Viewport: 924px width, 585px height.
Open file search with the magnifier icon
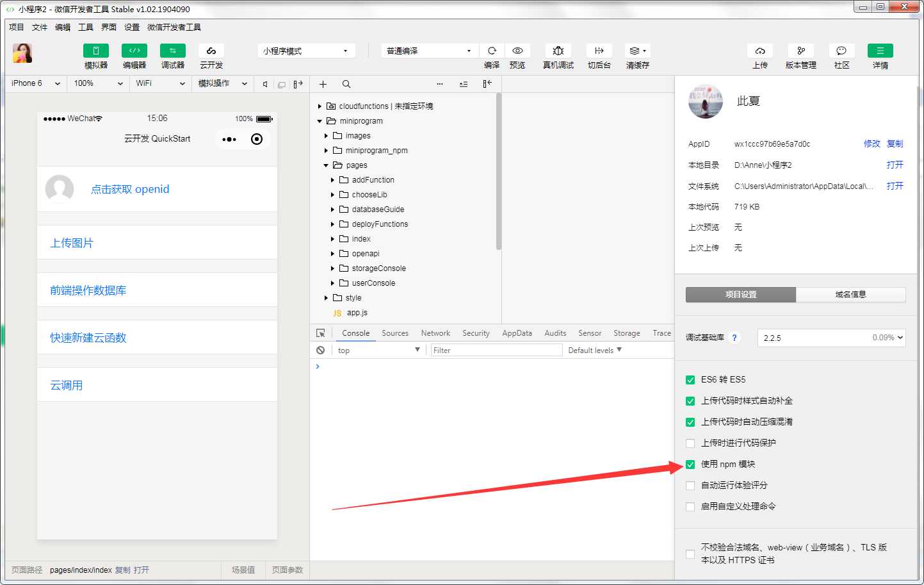pos(346,84)
